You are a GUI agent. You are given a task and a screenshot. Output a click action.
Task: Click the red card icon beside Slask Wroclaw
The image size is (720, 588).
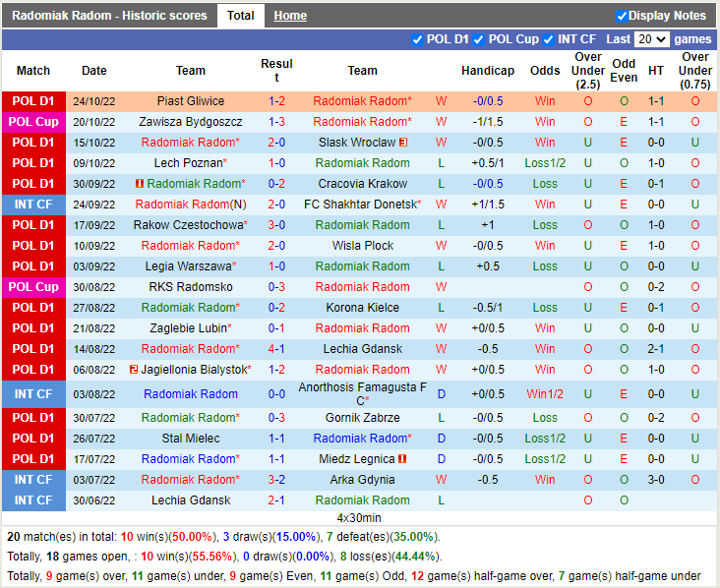coord(403,143)
